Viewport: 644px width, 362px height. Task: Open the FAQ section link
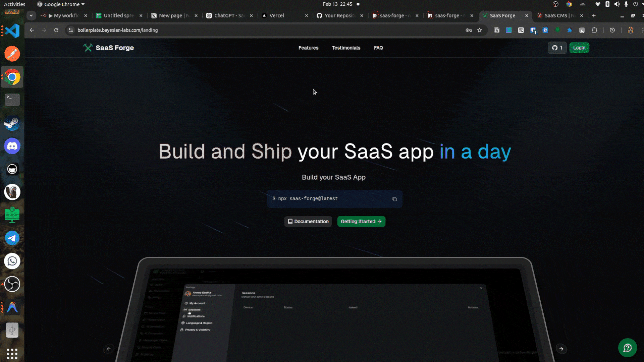378,48
